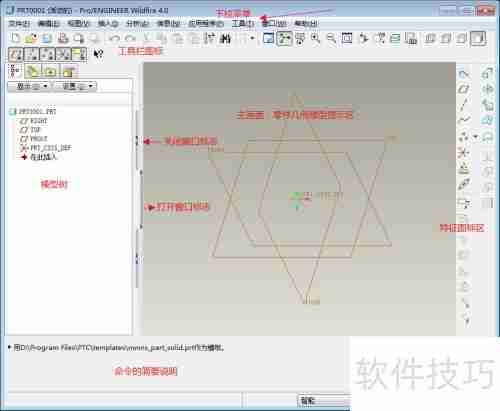Toggle datum plane display
This screenshot has height=411, width=500.
(x=15, y=54)
